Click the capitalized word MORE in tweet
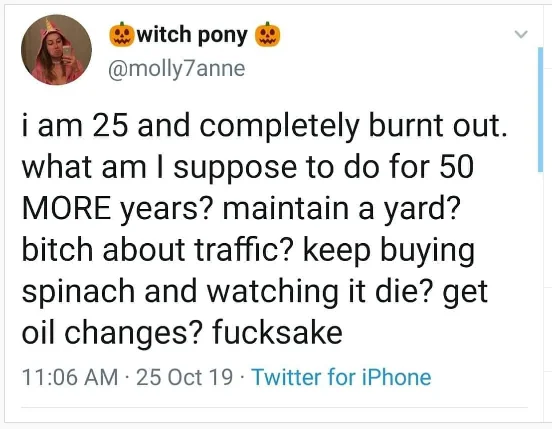Image resolution: width=552 pixels, height=429 pixels. pos(67,208)
